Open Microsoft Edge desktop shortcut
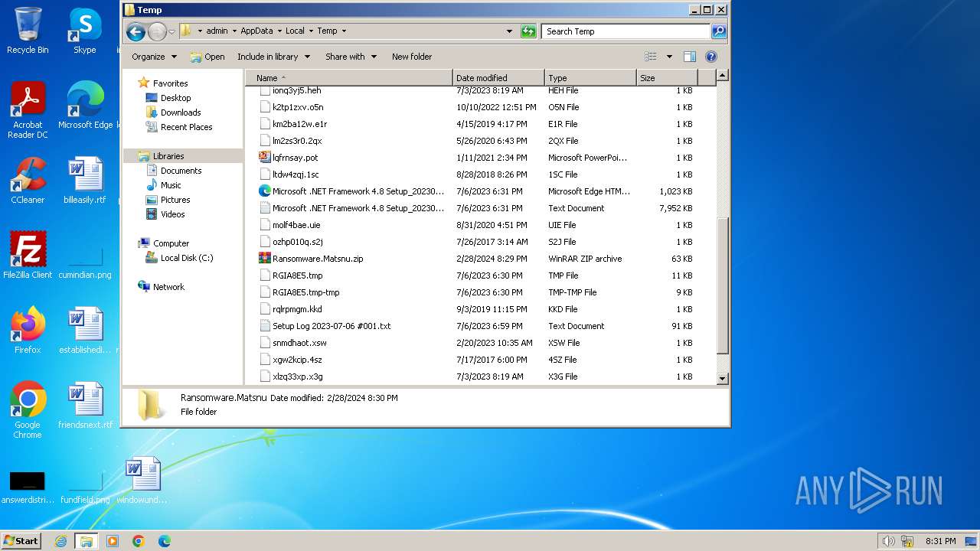The height and width of the screenshot is (551, 980). click(x=85, y=106)
